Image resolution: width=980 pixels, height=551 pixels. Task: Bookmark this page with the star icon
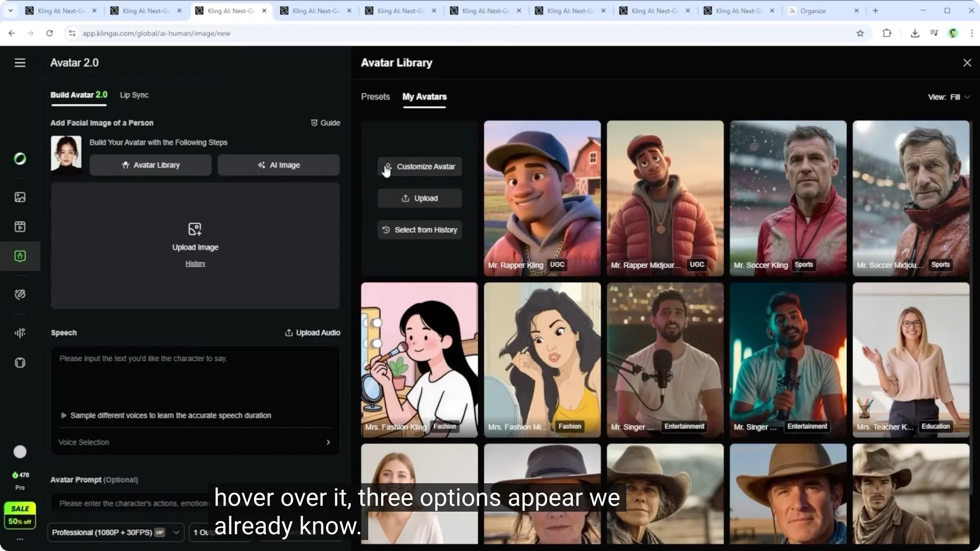coord(860,33)
